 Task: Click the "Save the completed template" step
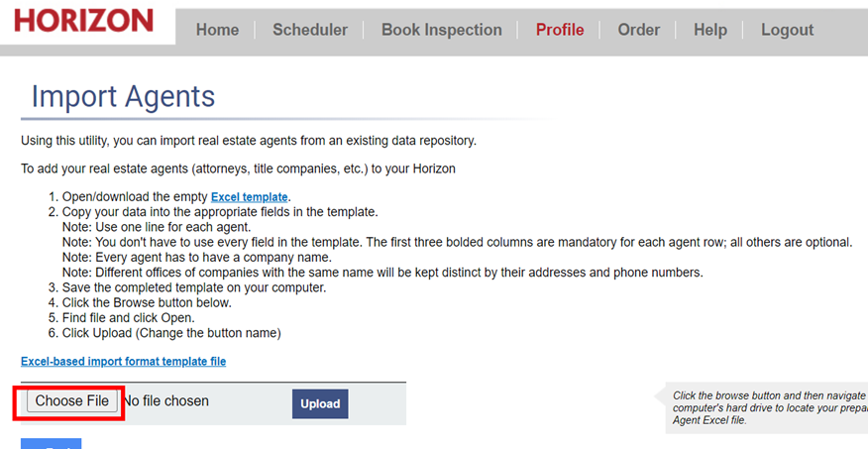194,287
